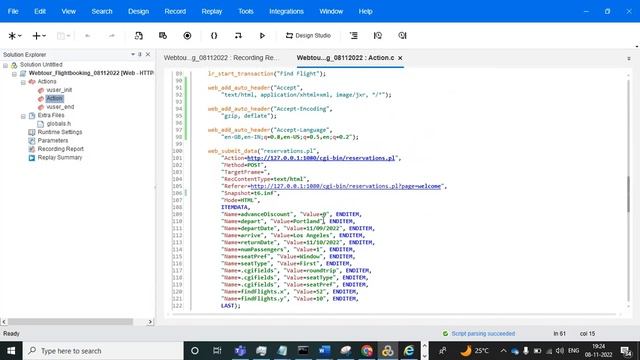
Task: Open globals.h under Extra Files
Action: coord(59,124)
